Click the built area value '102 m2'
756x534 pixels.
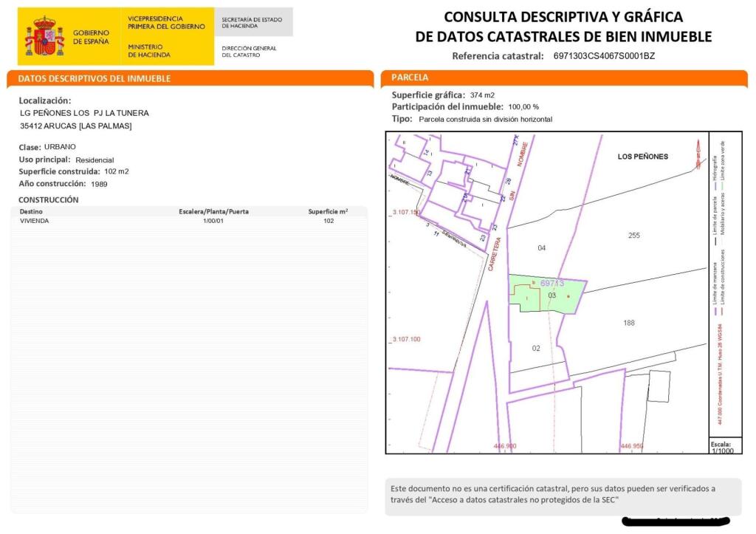point(116,171)
